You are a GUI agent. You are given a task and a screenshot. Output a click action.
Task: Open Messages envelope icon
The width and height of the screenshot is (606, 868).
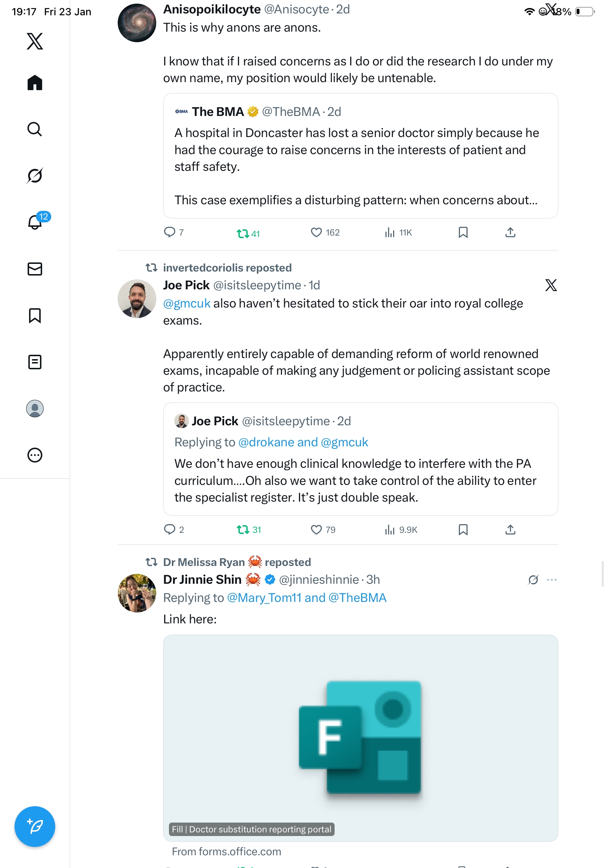point(35,269)
